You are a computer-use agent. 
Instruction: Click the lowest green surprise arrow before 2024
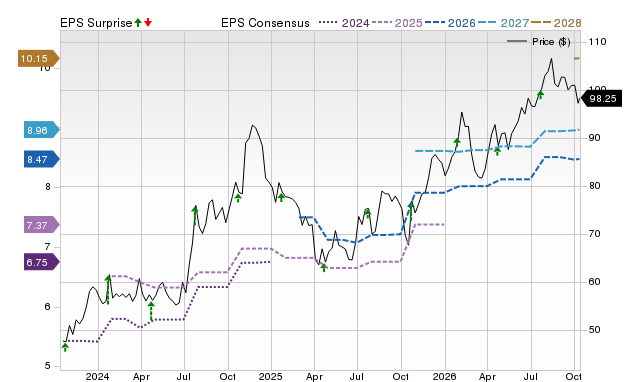pos(65,347)
